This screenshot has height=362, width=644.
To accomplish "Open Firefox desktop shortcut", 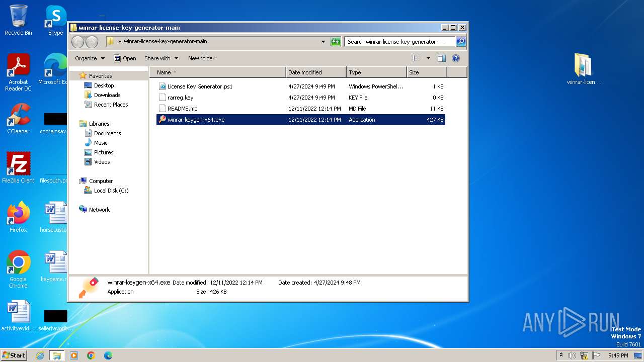I will pyautogui.click(x=18, y=217).
